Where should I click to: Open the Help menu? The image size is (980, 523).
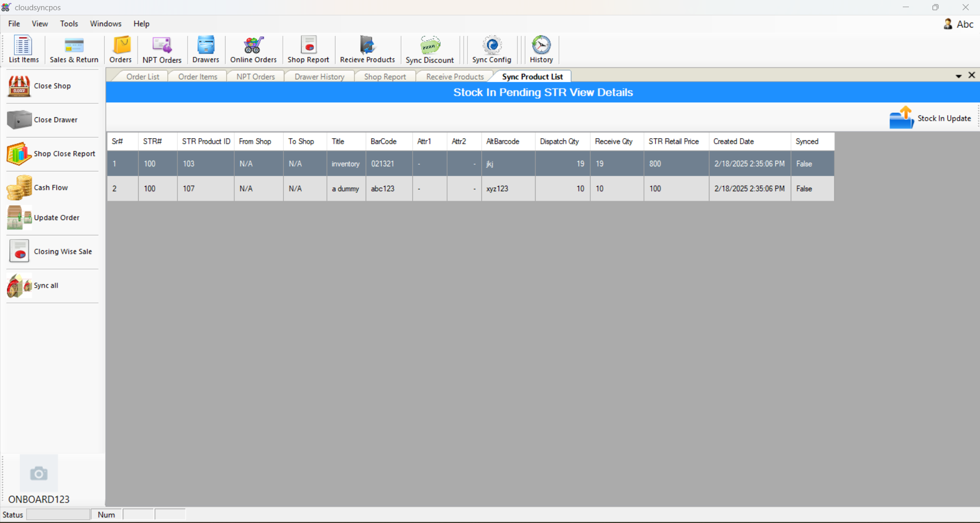142,24
